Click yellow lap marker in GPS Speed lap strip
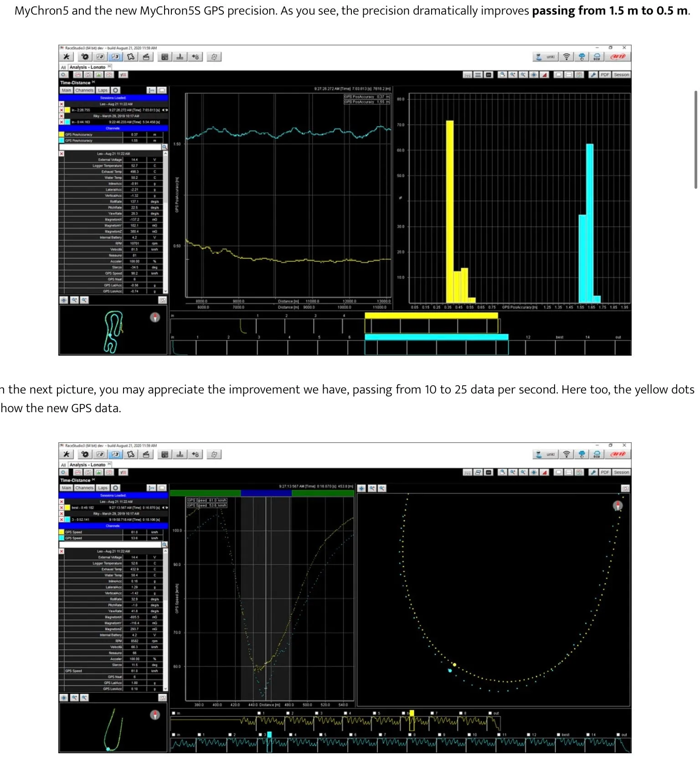 (412, 713)
